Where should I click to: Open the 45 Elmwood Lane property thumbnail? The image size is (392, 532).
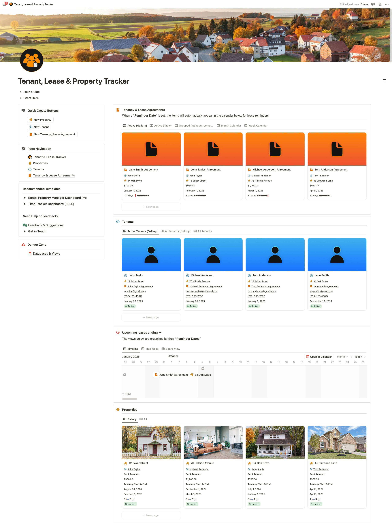pyautogui.click(x=337, y=443)
